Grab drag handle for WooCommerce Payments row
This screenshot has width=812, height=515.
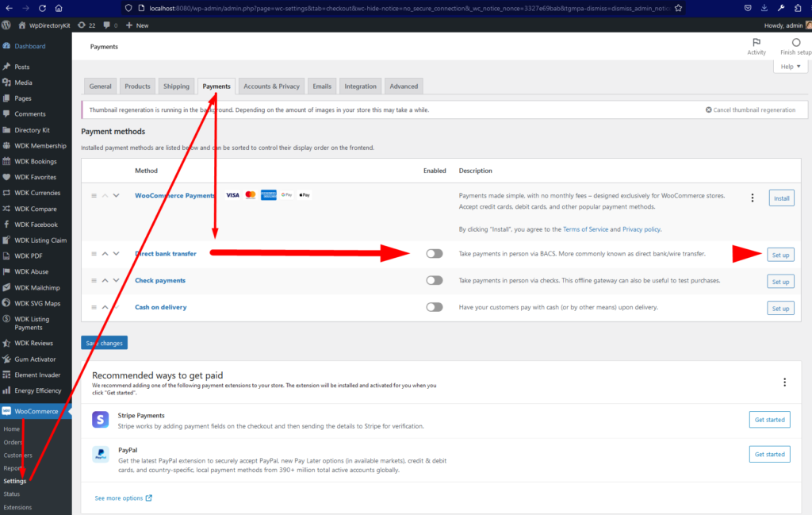tap(94, 195)
